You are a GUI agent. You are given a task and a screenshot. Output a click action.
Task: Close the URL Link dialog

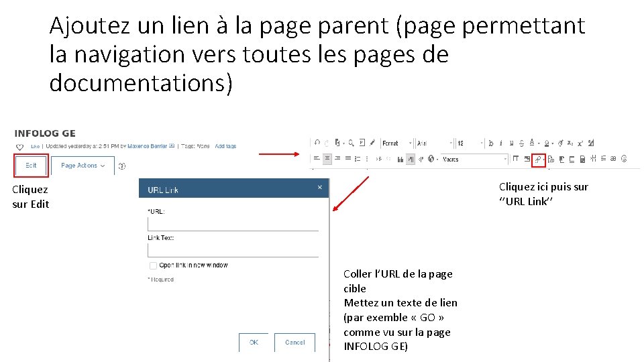pos(319,188)
